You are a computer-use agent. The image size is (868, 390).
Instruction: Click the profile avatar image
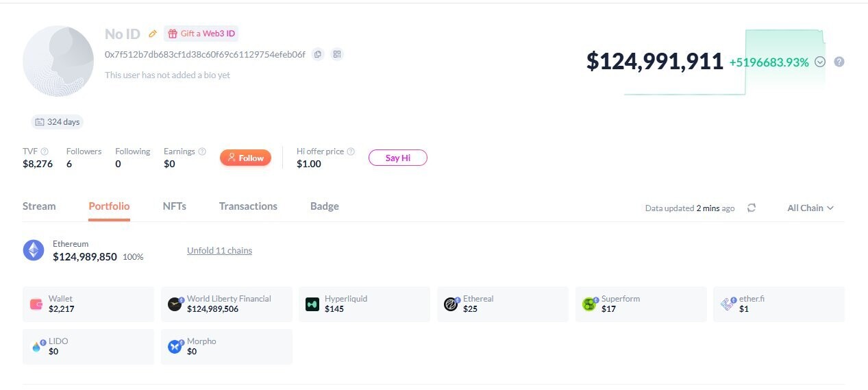pos(58,62)
